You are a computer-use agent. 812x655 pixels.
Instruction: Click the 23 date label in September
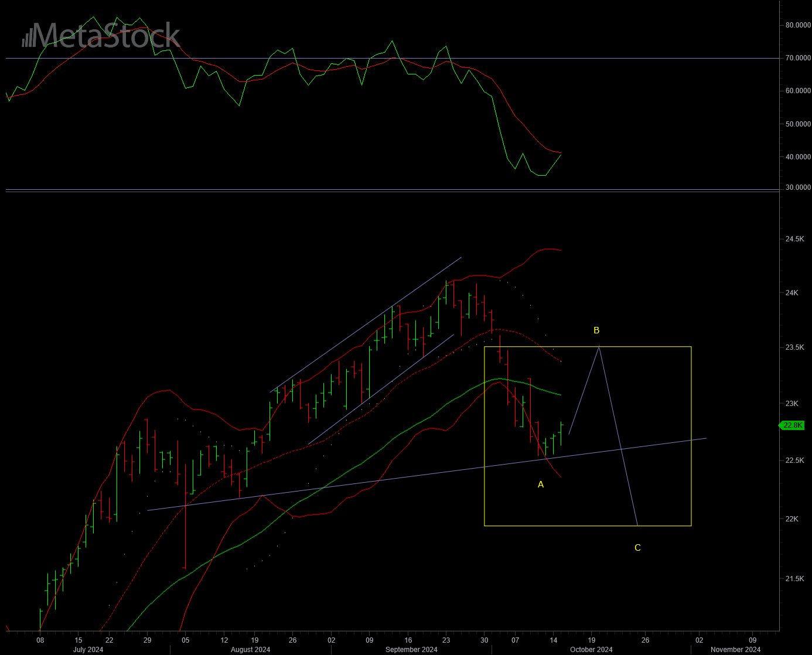click(446, 640)
